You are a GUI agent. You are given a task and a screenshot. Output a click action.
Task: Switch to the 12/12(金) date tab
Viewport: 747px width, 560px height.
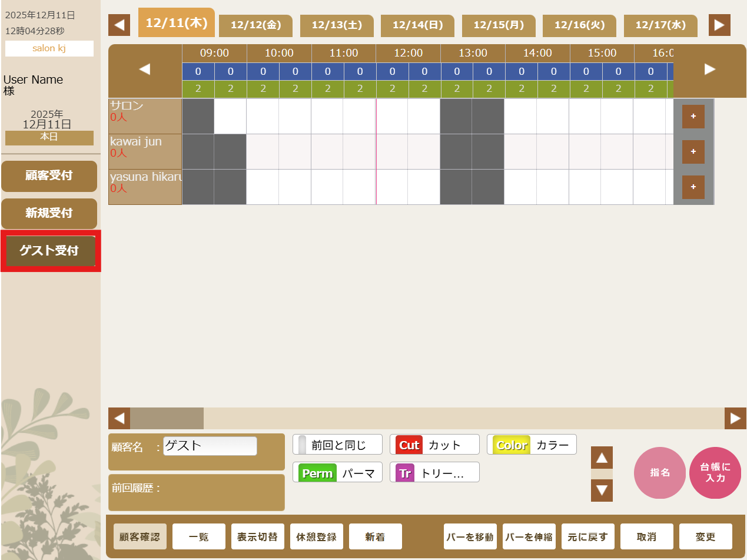[x=256, y=26]
